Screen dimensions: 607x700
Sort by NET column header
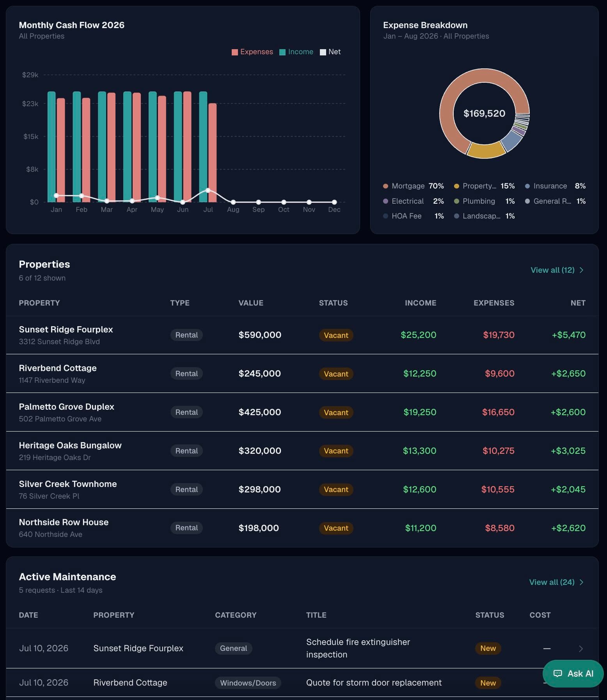(x=578, y=303)
